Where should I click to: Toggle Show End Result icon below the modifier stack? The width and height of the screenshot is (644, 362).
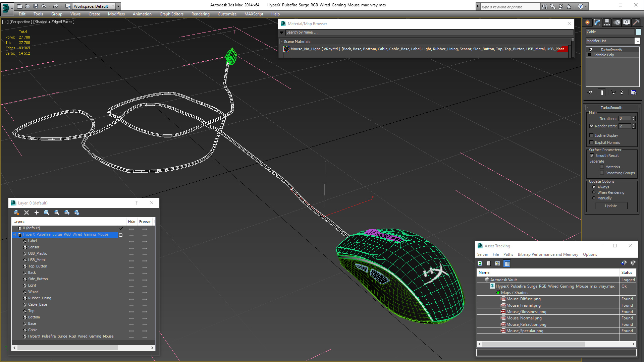602,93
